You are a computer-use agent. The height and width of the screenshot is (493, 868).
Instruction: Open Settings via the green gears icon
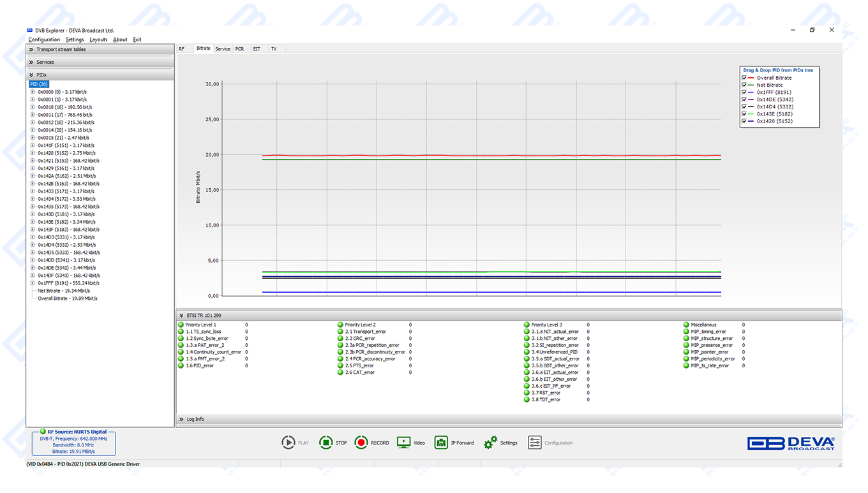(490, 443)
